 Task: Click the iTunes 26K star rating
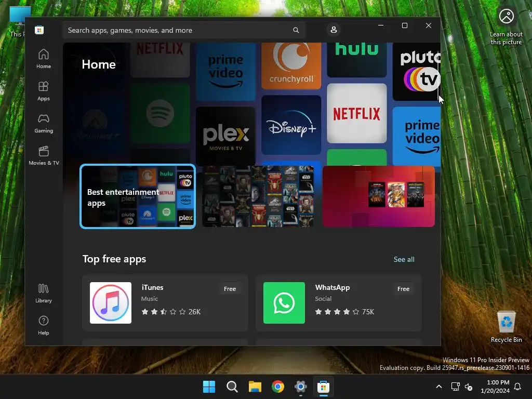[x=171, y=312]
